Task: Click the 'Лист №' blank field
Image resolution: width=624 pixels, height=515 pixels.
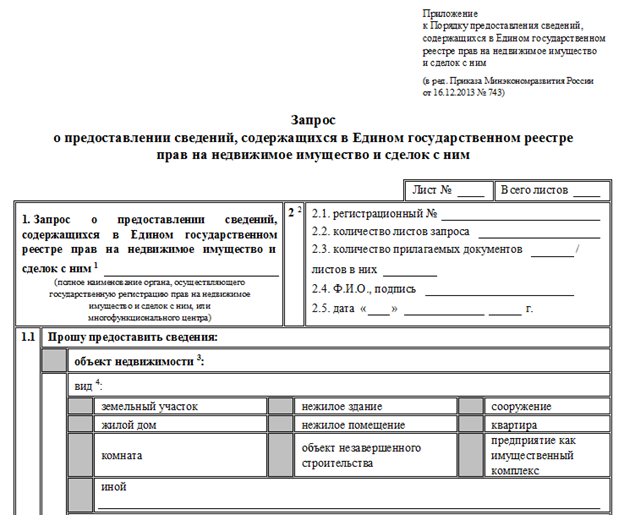Action: (x=471, y=192)
